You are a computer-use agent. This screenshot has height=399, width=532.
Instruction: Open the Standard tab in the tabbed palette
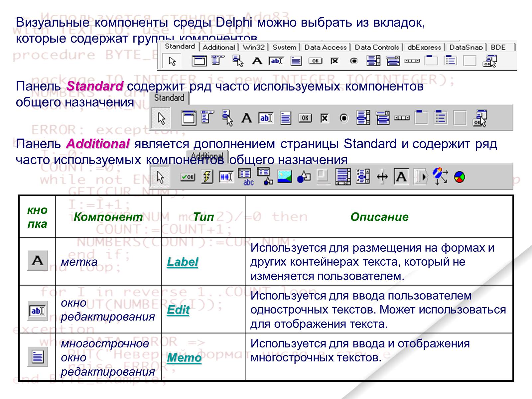coord(180,47)
